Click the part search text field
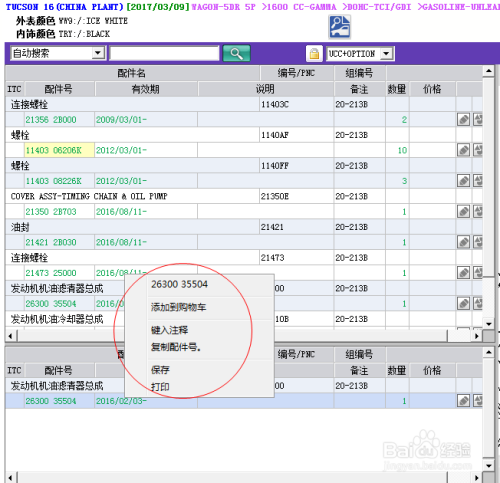 tap(164, 53)
